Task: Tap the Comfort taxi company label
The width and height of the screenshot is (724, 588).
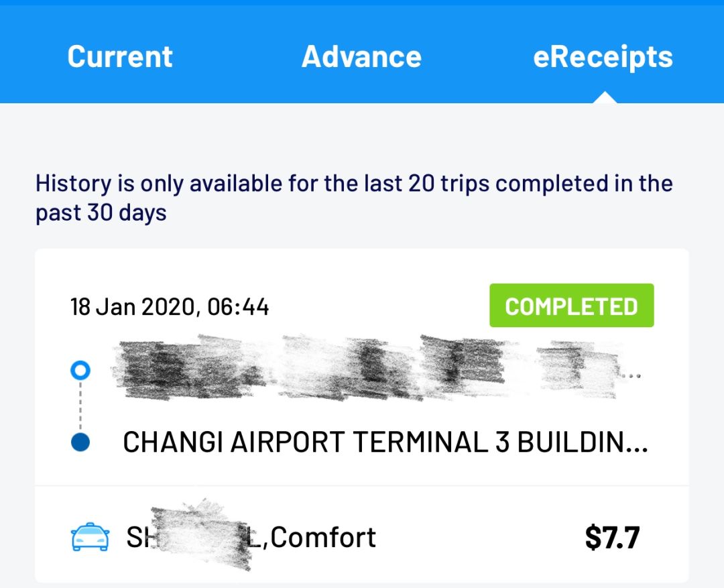Action: click(324, 538)
